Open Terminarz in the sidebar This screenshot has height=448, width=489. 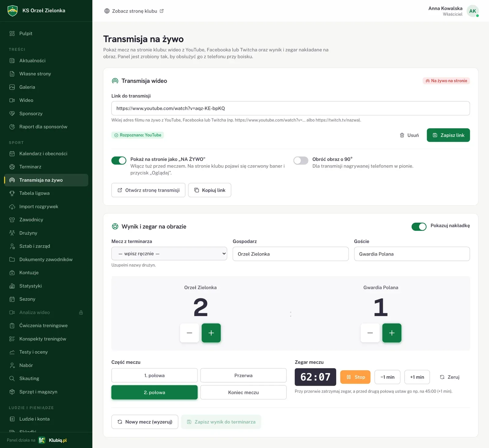[x=46, y=167]
